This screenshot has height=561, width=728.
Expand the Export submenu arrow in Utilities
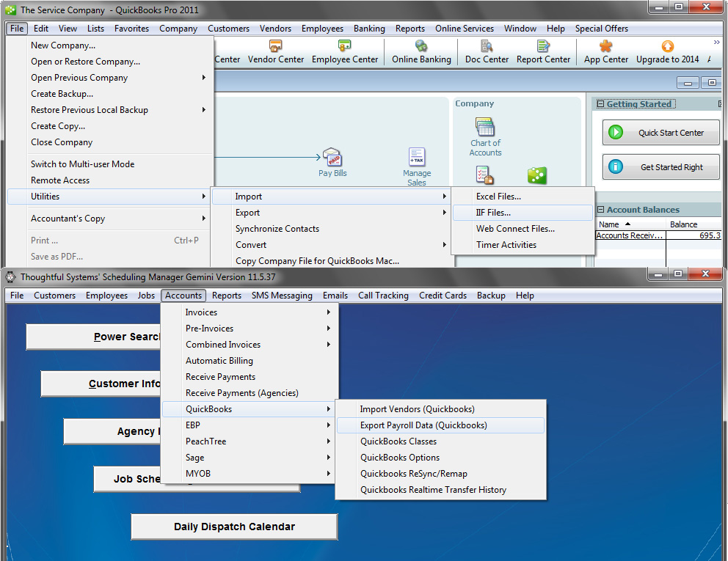coord(444,213)
